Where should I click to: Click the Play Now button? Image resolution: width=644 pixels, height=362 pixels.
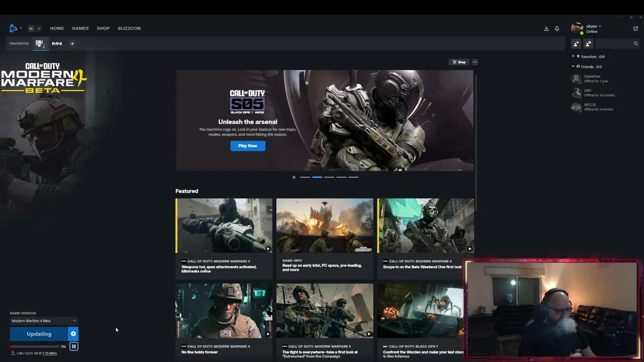(248, 146)
